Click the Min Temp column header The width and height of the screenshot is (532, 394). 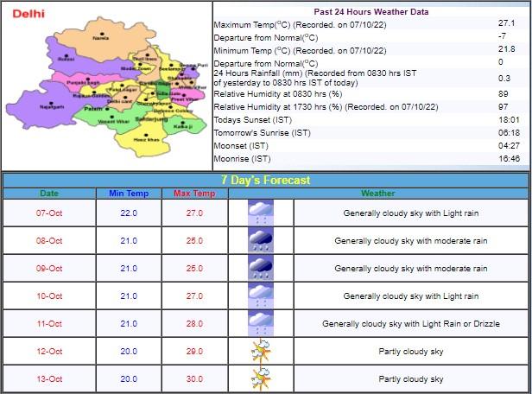[x=129, y=194]
